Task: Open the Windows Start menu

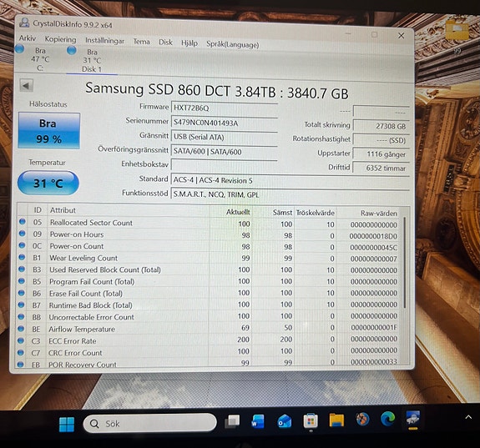Action: tap(67, 424)
